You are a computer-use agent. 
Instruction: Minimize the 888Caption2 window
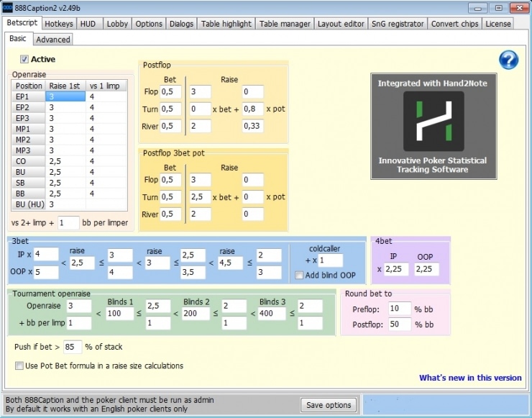[477, 8]
